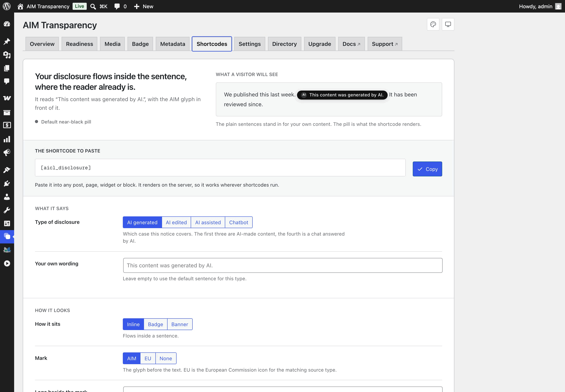565x392 pixels.
Task: Open Payments dollar sidebar icon
Action: (7, 125)
